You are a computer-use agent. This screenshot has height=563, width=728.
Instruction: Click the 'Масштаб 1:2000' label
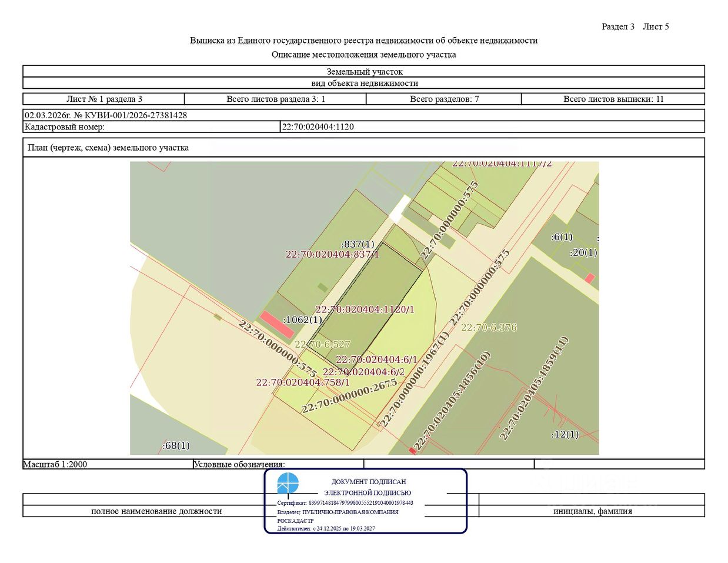pos(55,464)
